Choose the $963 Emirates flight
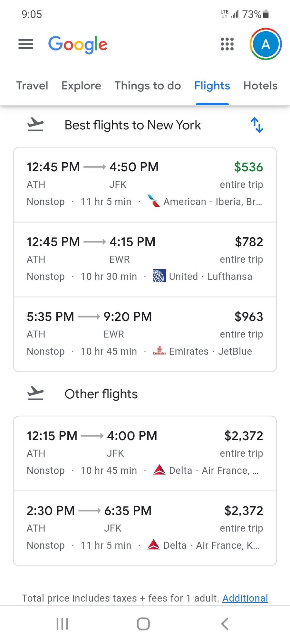The image size is (290, 644). pyautogui.click(x=145, y=334)
